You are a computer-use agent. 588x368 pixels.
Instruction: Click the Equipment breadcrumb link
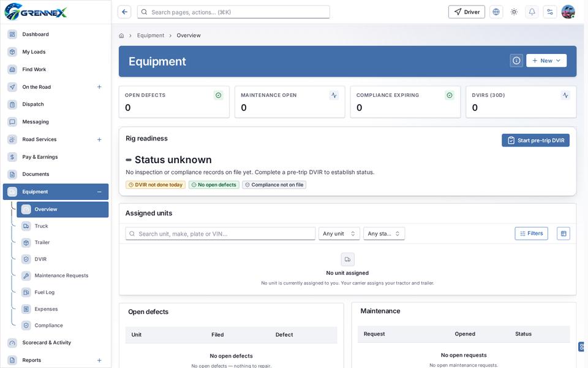(x=151, y=36)
